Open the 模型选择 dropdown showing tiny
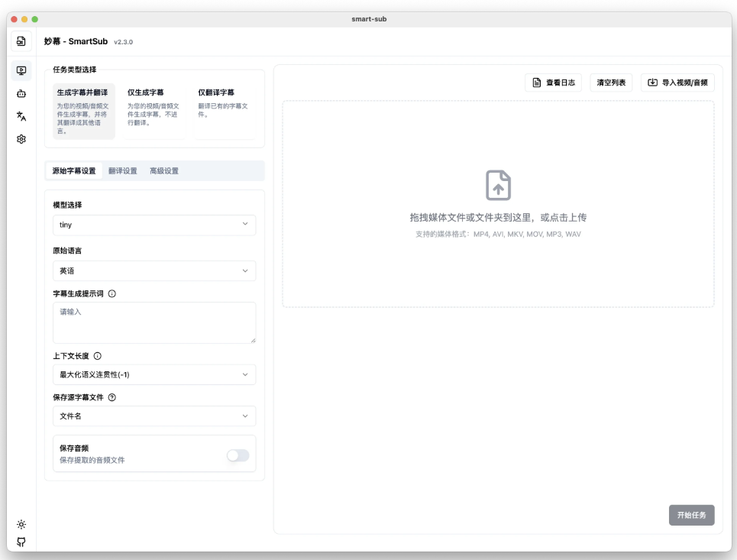Viewport: 737px width, 560px height. coord(154,225)
